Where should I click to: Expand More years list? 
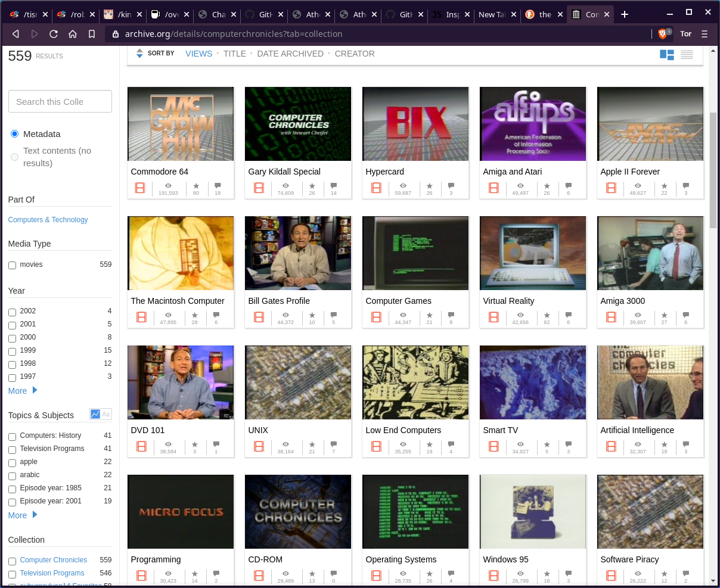pyautogui.click(x=23, y=391)
